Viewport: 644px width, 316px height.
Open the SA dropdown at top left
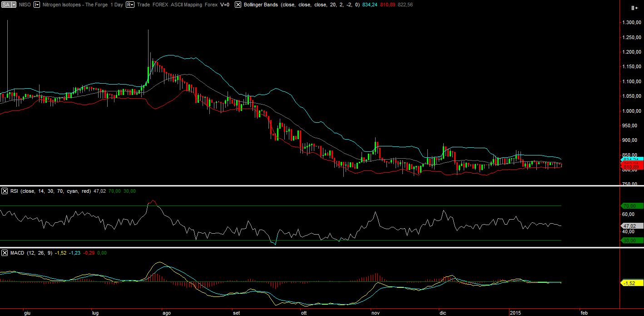(9, 5)
